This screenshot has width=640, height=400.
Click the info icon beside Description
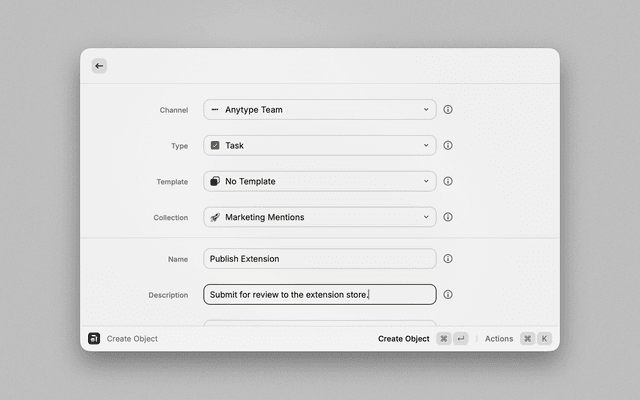[x=448, y=295]
